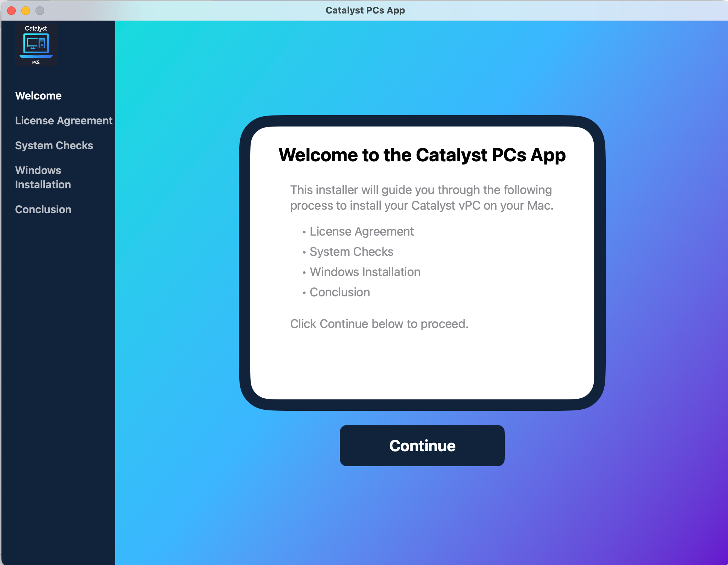Click the Catalyst PCs App title bar text
This screenshot has width=728, height=565.
tap(365, 11)
